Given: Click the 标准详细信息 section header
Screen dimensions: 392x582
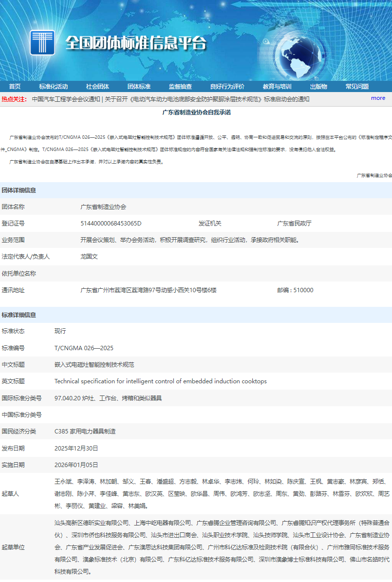Looking at the screenshot, I should click(19, 315).
